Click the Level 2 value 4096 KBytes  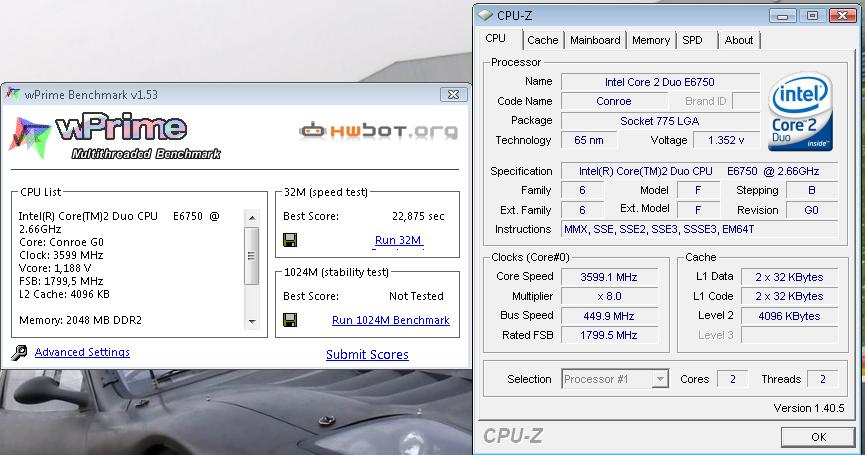[789, 316]
